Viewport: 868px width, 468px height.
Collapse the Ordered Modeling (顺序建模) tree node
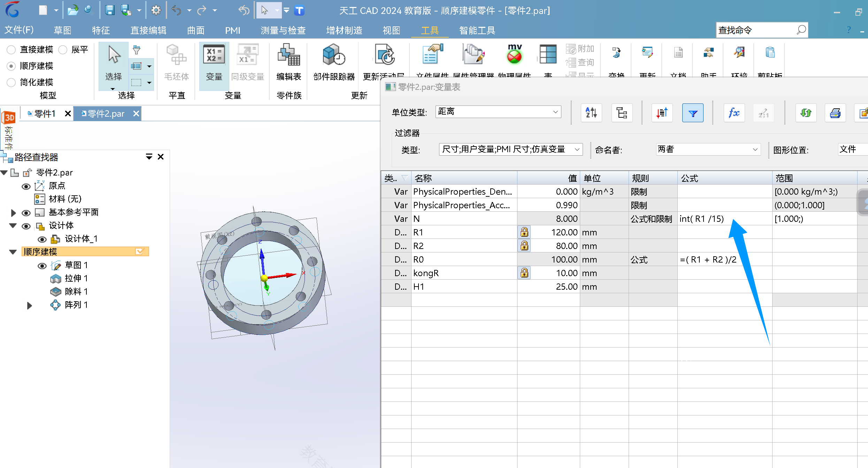[x=13, y=252]
